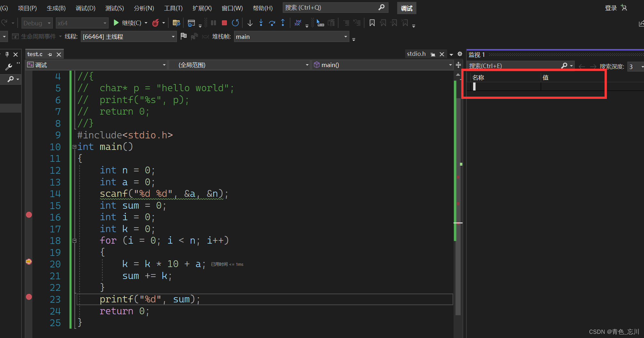Stop debugging with the red square icon

pyautogui.click(x=224, y=23)
